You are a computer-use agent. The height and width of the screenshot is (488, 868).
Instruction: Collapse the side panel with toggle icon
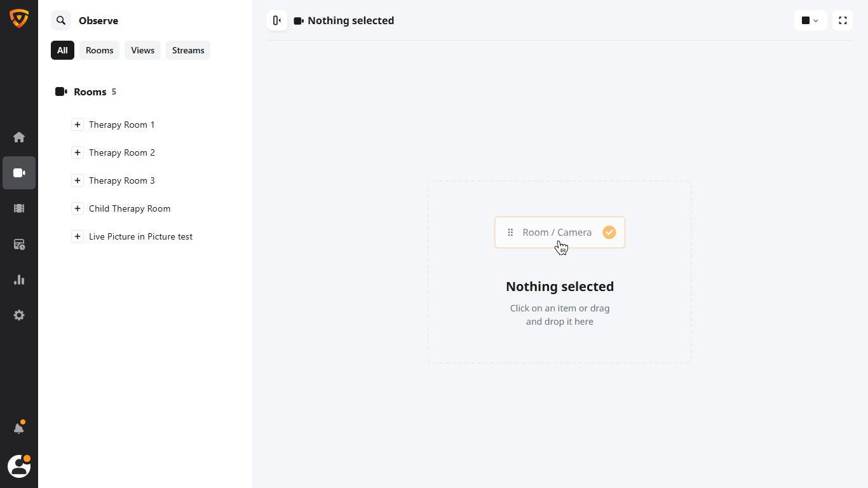[x=277, y=21]
